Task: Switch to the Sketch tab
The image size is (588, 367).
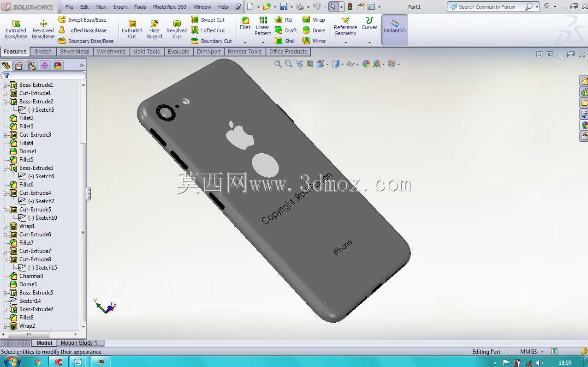Action: point(43,52)
